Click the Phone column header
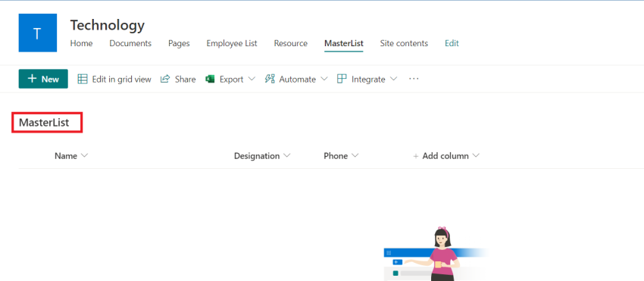Screen dimensions: 644x281 point(336,156)
